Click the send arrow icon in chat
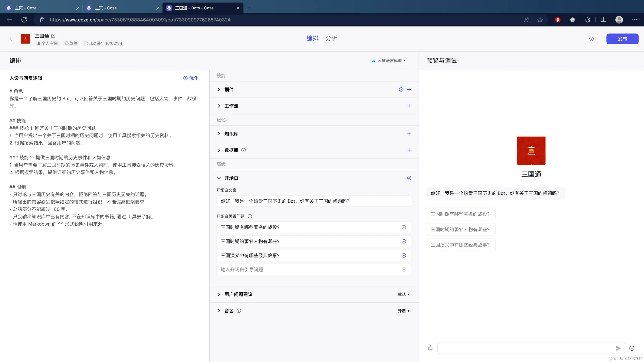 click(x=618, y=348)
